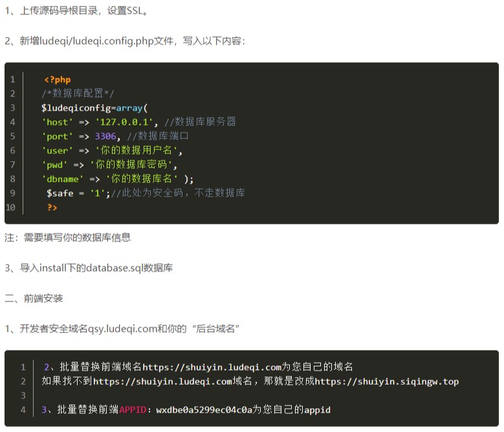504x432 pixels.
Task: Click the closing '?>' tag
Action: click(52, 208)
